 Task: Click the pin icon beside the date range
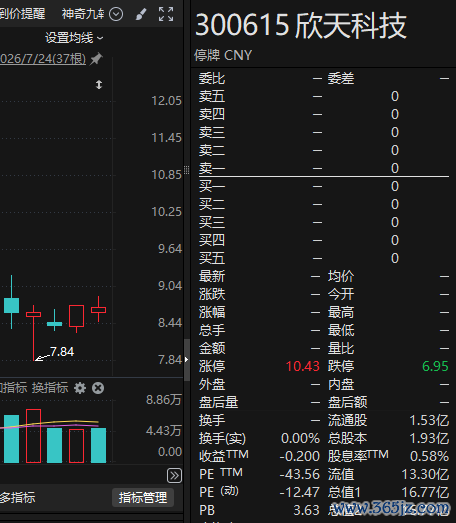[96, 59]
